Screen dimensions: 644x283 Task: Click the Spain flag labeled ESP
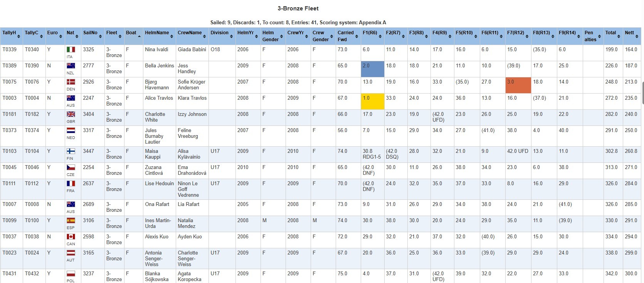[71, 221]
